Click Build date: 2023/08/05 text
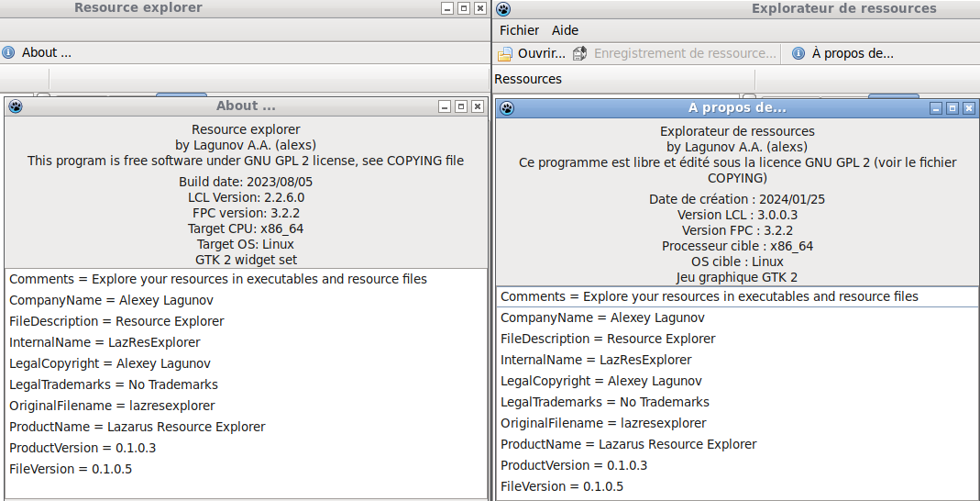Screen dimensions: 980x501 (246, 182)
